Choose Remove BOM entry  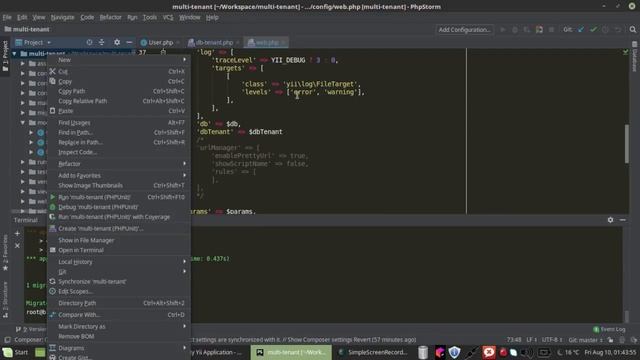(118, 336)
